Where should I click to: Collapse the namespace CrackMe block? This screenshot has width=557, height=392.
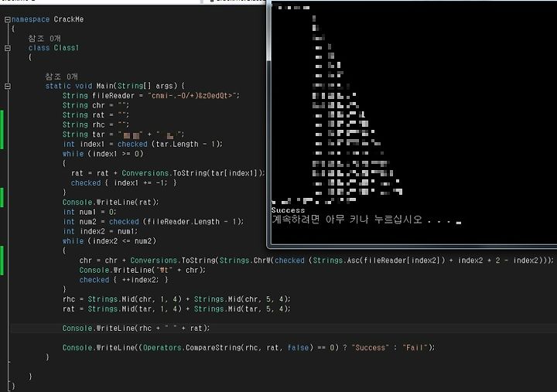coord(8,19)
